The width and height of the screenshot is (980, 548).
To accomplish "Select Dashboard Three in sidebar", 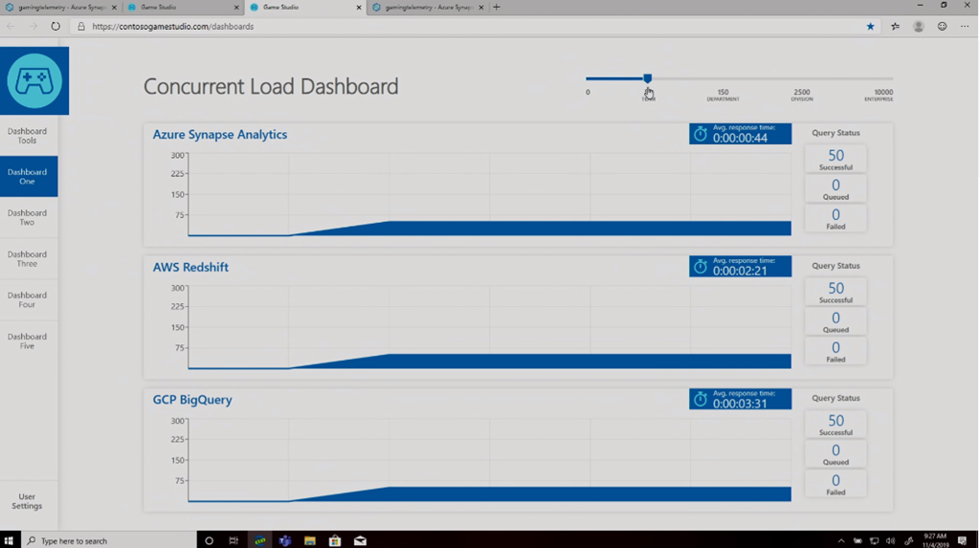I will click(x=29, y=258).
